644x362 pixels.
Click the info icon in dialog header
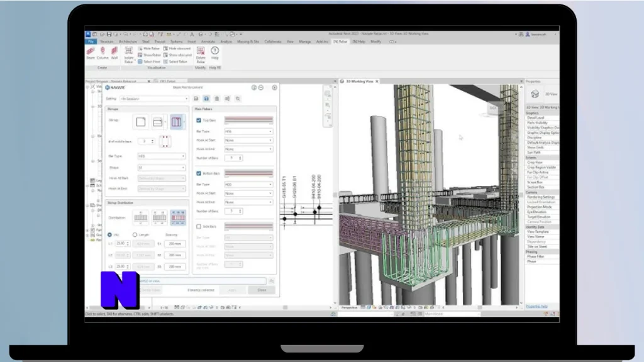coord(254,87)
